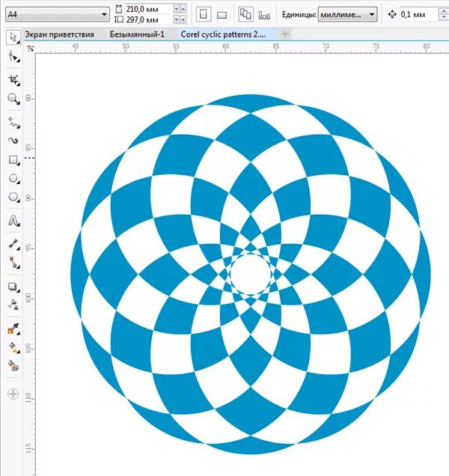Select the Smart Fill tool
Screen dimensions: 449x476
[13, 365]
